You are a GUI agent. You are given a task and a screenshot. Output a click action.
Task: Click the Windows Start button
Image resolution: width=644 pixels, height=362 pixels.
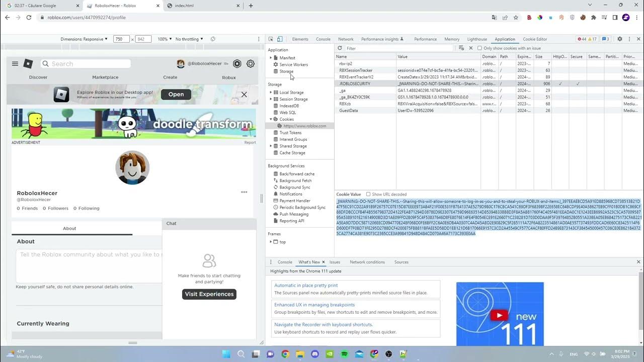coord(226,354)
